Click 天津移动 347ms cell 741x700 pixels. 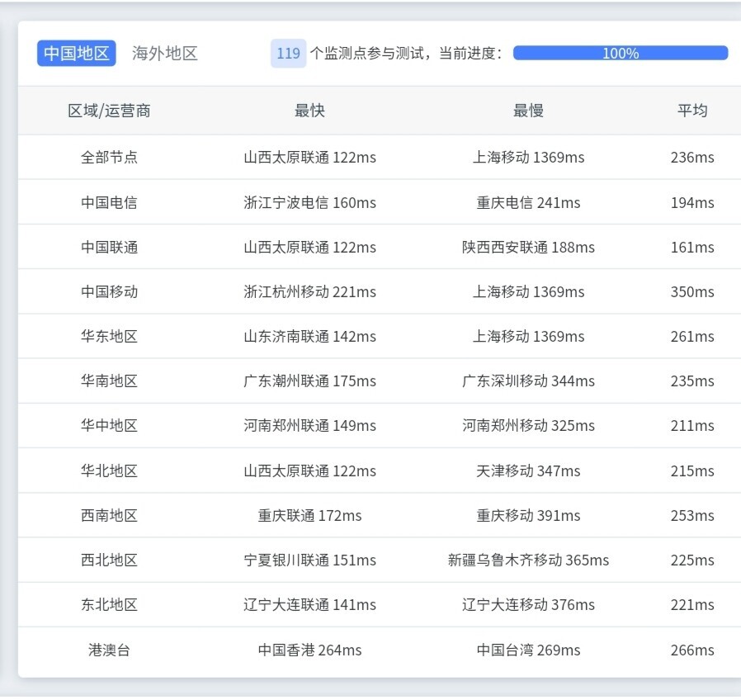(x=528, y=471)
